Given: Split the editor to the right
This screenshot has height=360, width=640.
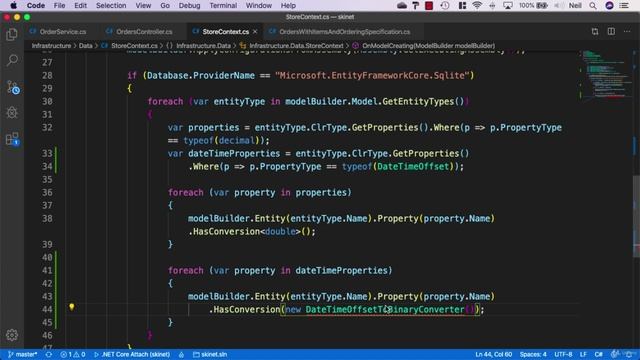Looking at the screenshot, I should point(611,31).
